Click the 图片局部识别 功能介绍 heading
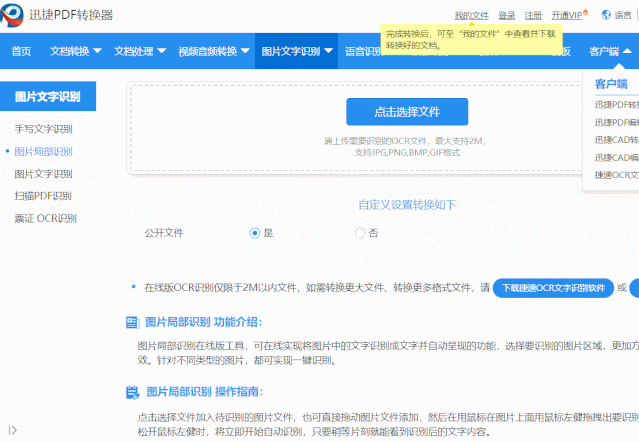Viewport: 639px width, 442px height. [203, 322]
